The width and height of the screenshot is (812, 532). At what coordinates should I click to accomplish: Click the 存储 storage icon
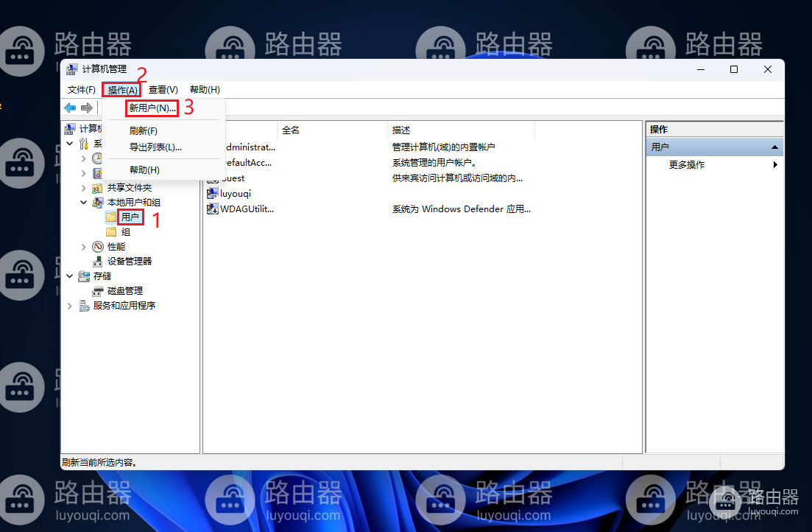[x=84, y=276]
